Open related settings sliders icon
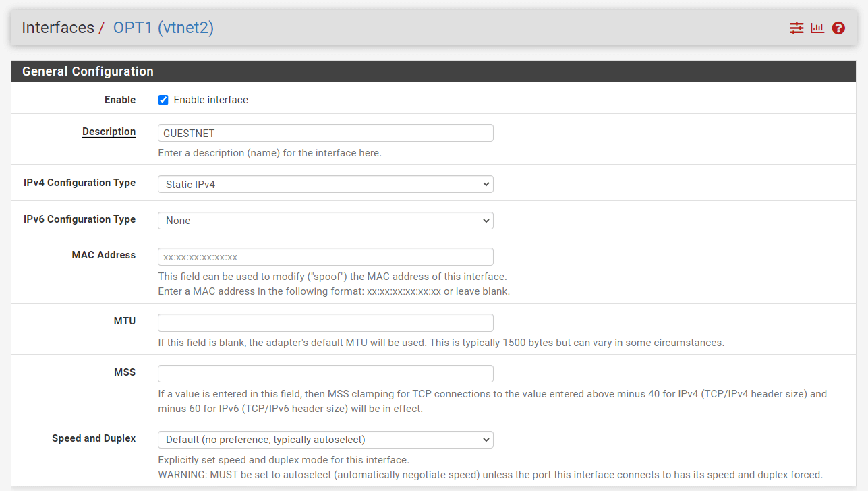The image size is (868, 491). pos(797,28)
